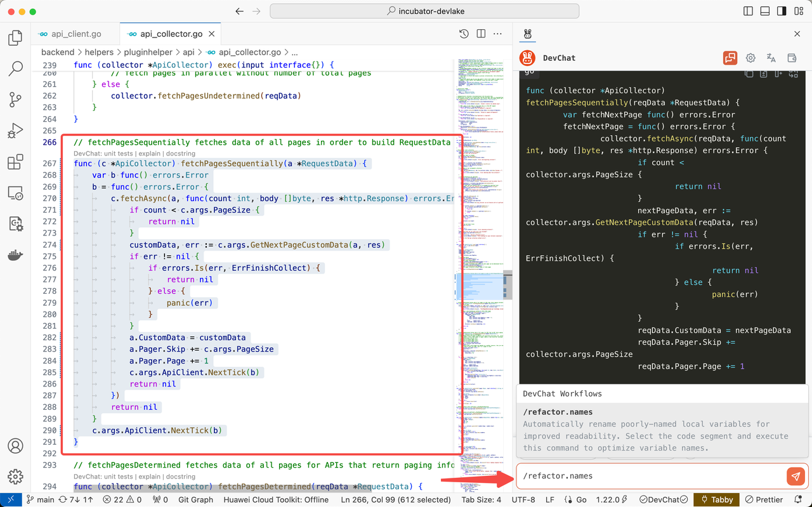812x507 pixels.
Task: Click explain code lens above line 267
Action: point(150,154)
